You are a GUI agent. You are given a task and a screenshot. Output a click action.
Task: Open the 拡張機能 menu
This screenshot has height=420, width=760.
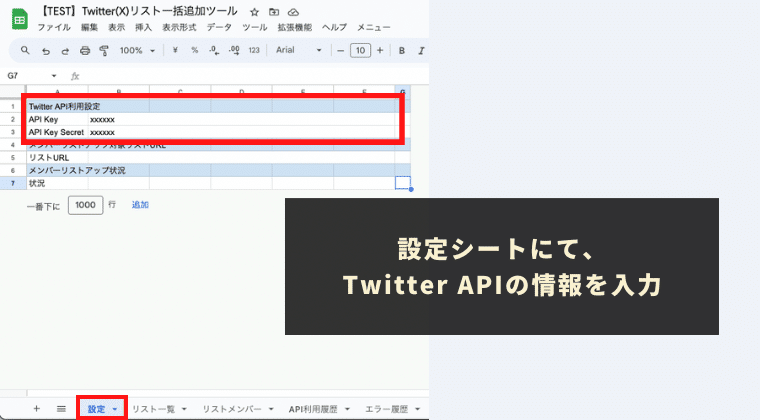295,28
